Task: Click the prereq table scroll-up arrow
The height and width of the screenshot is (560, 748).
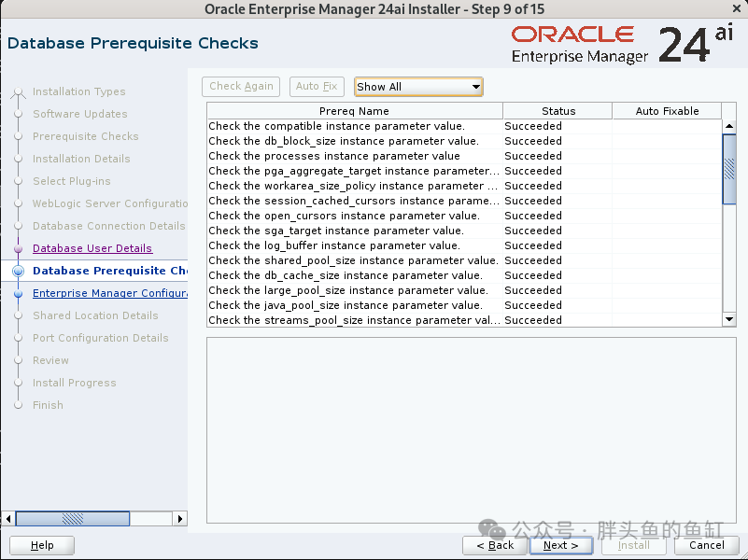Action: pyautogui.click(x=729, y=126)
